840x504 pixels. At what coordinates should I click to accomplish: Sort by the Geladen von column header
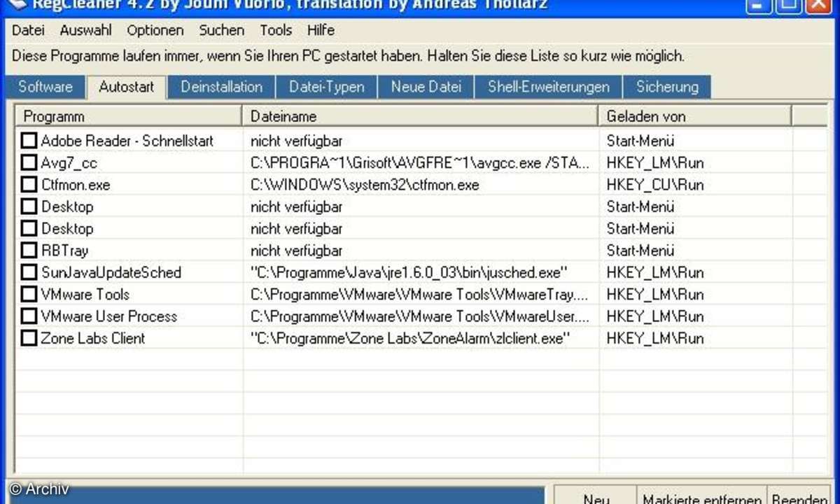pyautogui.click(x=696, y=115)
